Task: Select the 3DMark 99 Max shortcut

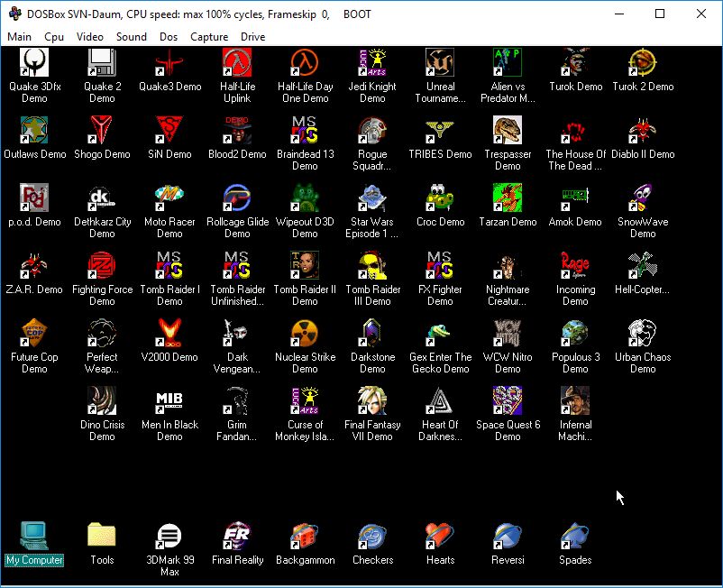Action: (x=169, y=537)
